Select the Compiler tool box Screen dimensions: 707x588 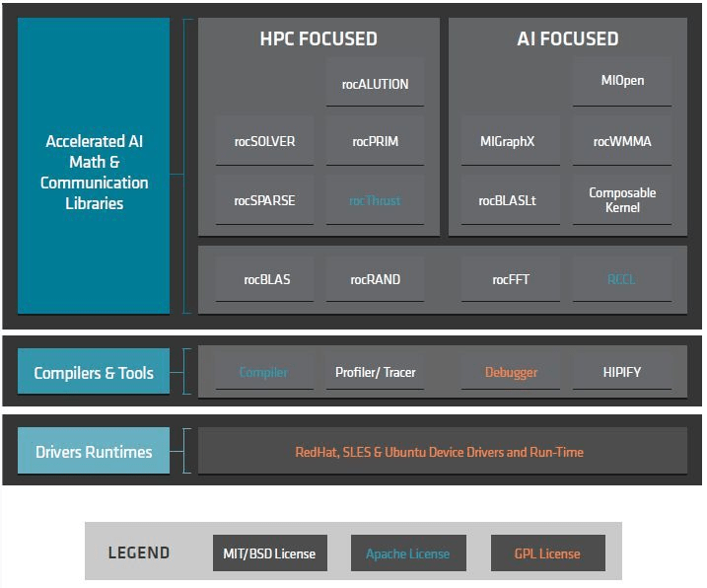[x=264, y=372]
